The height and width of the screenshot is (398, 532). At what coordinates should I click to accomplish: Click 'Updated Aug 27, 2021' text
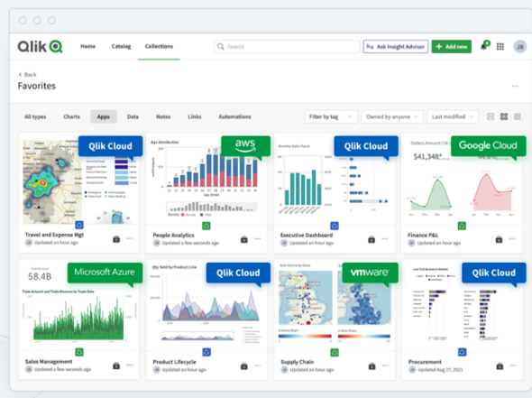(440, 370)
